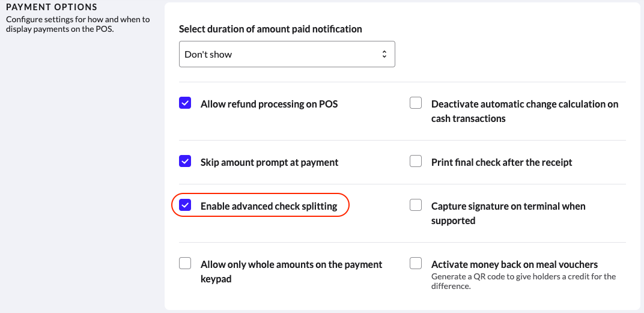Click the up-down arrows in the "Don't show" select
The width and height of the screenshot is (644, 313).
click(x=384, y=54)
